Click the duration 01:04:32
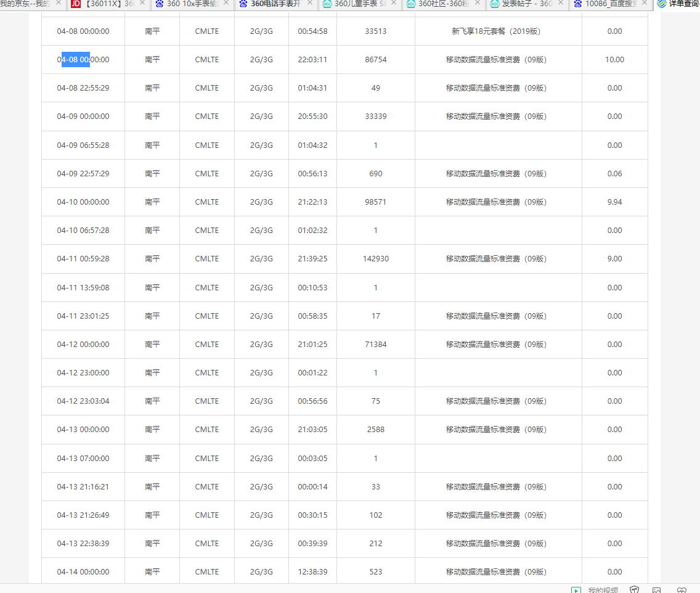Image resolution: width=700 pixels, height=593 pixels. [312, 145]
